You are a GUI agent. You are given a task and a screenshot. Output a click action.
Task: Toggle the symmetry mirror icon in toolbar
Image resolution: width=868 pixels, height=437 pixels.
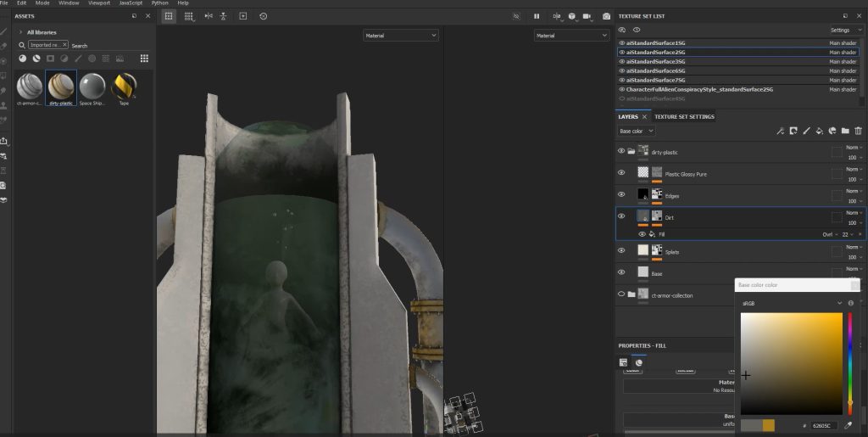point(209,16)
